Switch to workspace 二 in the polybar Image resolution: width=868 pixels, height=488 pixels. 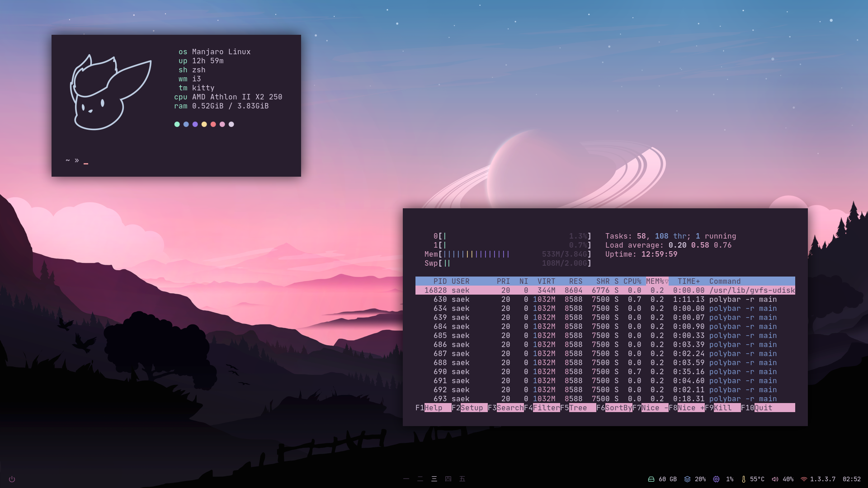(x=420, y=479)
